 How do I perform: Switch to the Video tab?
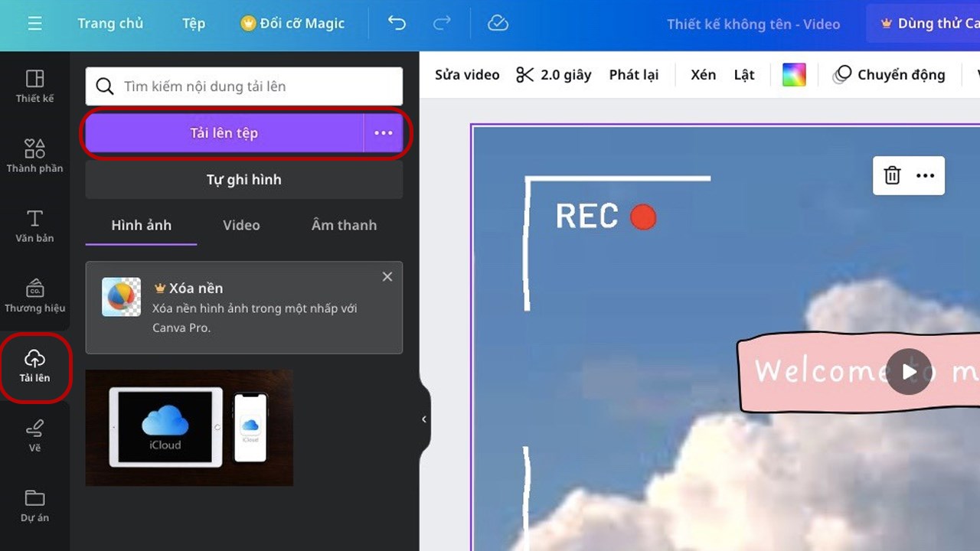241,225
